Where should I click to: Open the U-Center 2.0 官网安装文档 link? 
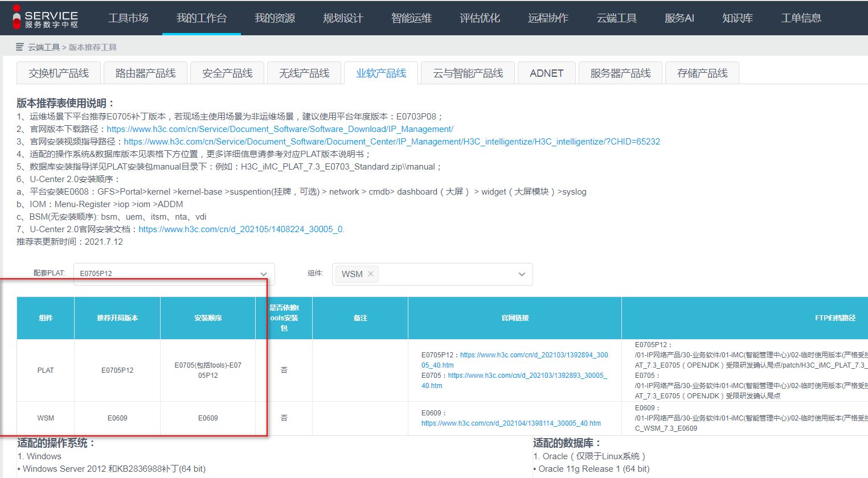tap(241, 229)
